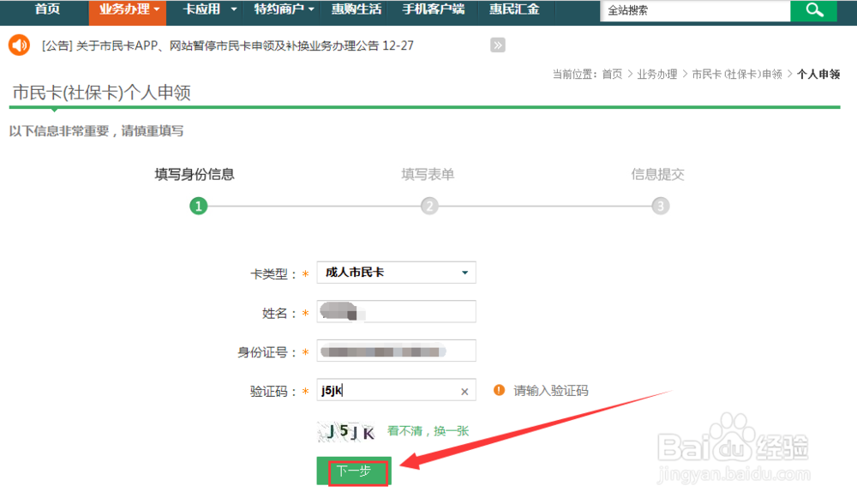Open 手机客户端 page
Screen dimensions: 857x504
point(433,9)
